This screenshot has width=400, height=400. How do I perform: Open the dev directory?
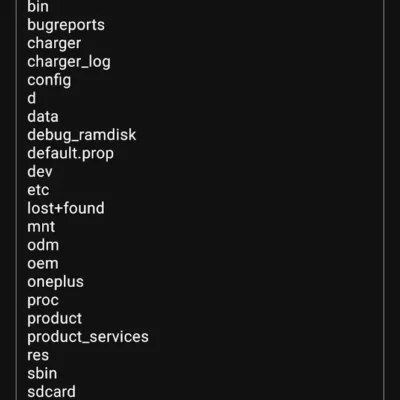click(x=40, y=172)
